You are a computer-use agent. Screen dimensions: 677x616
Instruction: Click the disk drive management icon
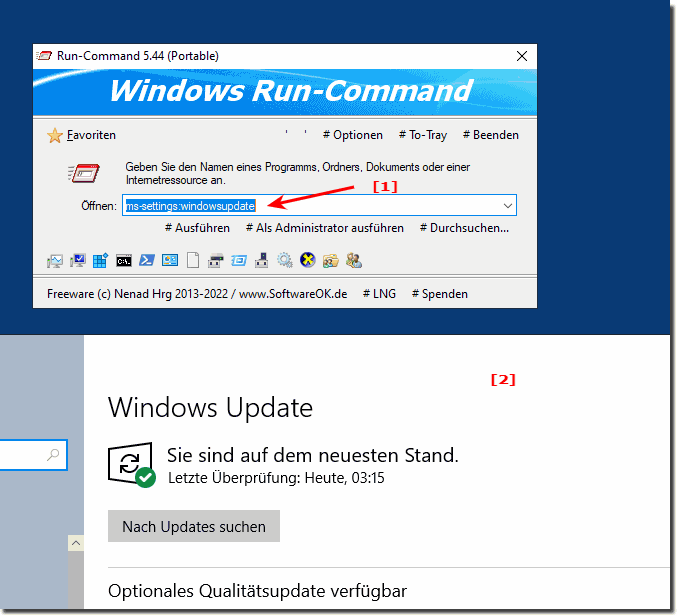point(215,261)
